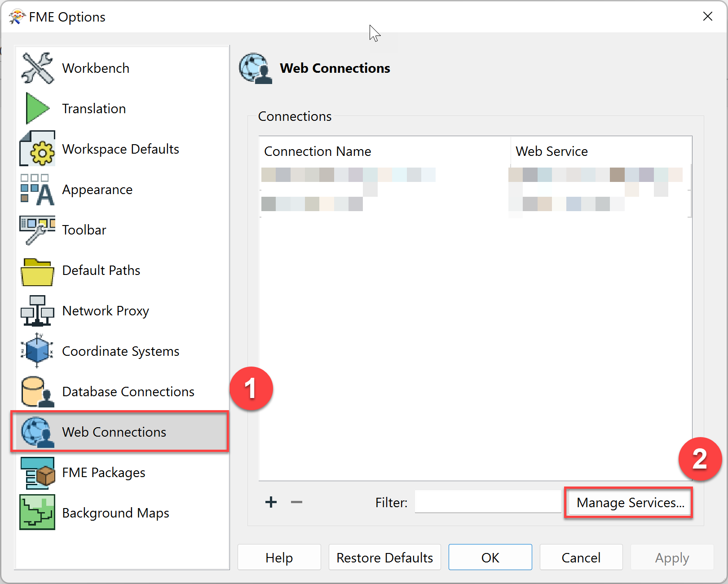Click the yellow Default Paths folder icon
Image resolution: width=728 pixels, height=584 pixels.
[x=37, y=272]
